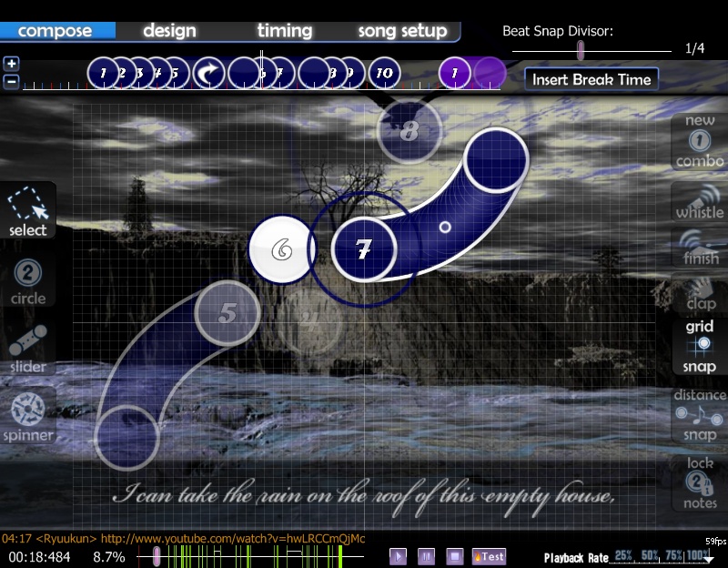Toggle clap hitsound
The width and height of the screenshot is (728, 568).
700,293
